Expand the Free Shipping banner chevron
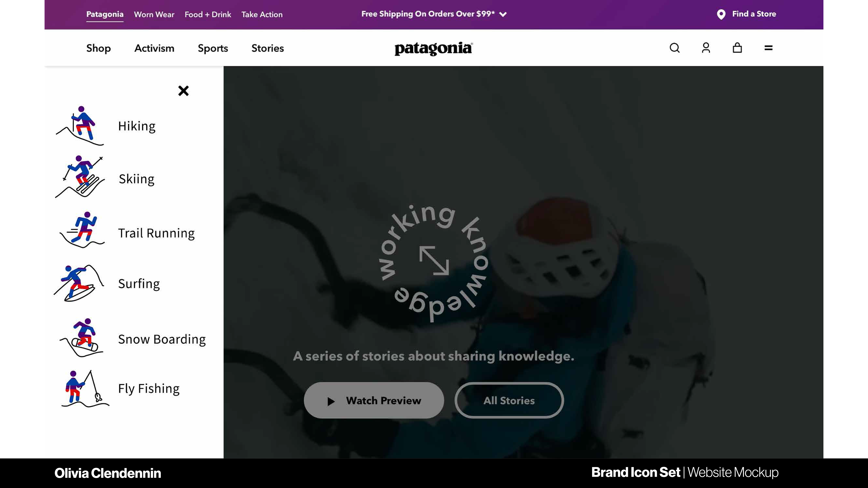Screen dimensions: 868x488 (503, 14)
